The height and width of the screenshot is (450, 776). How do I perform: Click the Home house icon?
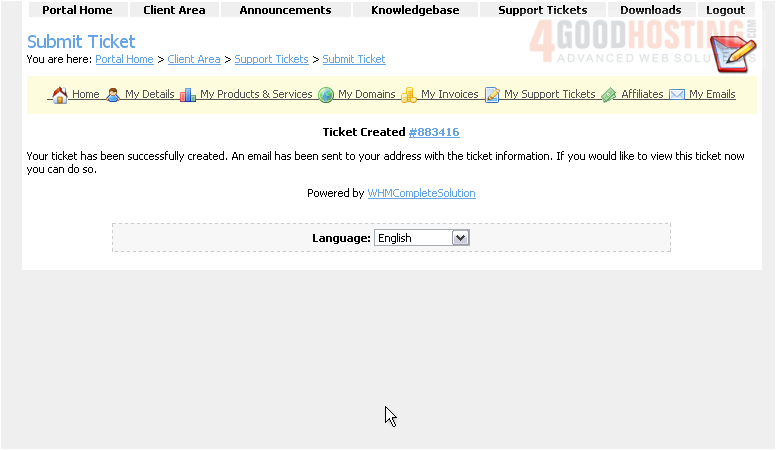(59, 95)
